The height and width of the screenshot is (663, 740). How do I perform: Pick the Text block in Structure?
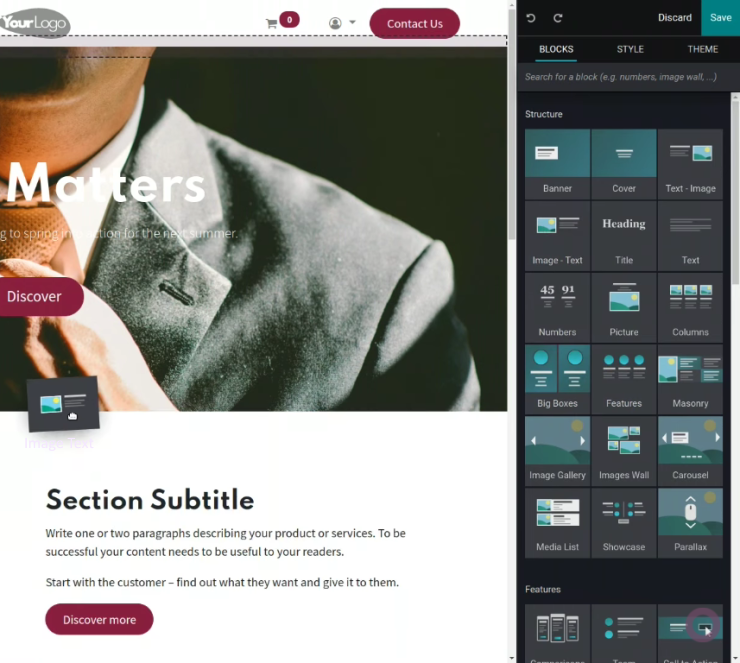click(690, 235)
